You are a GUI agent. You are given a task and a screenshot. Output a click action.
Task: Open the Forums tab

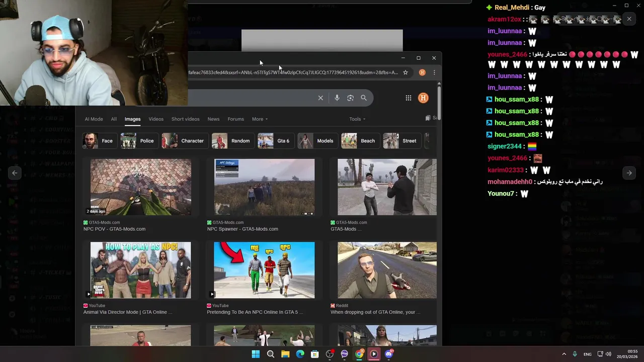235,119
